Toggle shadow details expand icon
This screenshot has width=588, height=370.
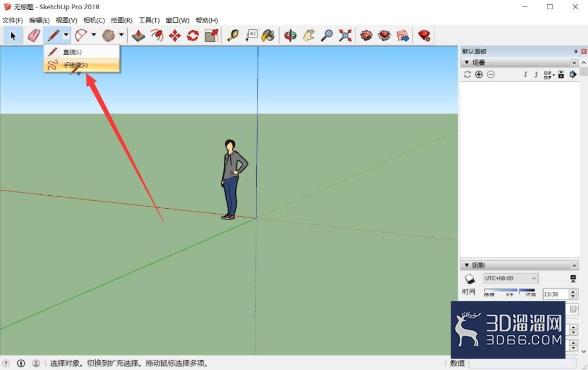point(573,279)
